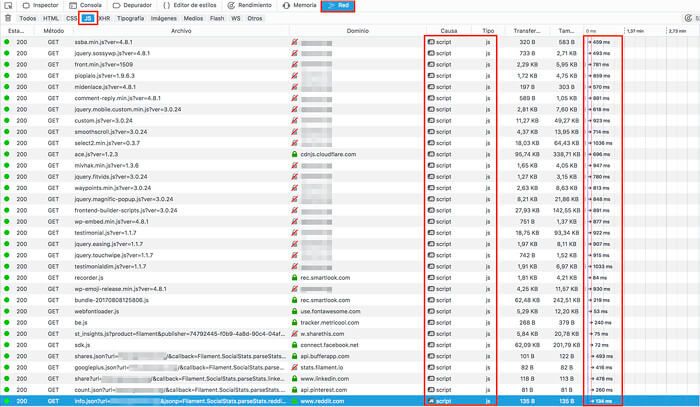Click the trash icon to clear requests
This screenshot has height=407, width=700.
point(9,18)
